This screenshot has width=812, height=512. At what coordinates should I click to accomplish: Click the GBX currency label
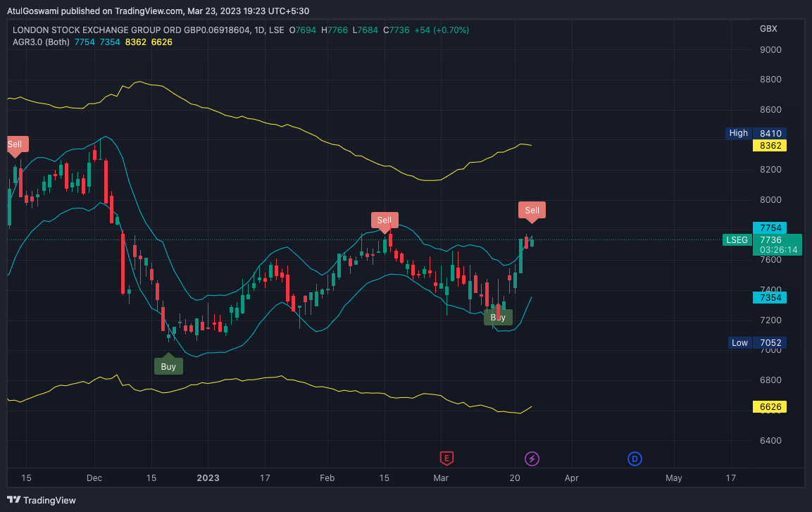[x=768, y=28]
